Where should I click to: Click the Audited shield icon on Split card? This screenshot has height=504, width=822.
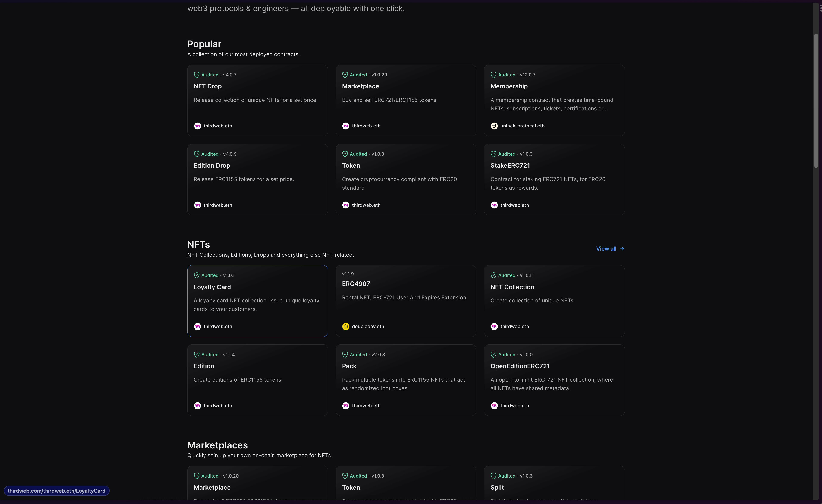(494, 476)
